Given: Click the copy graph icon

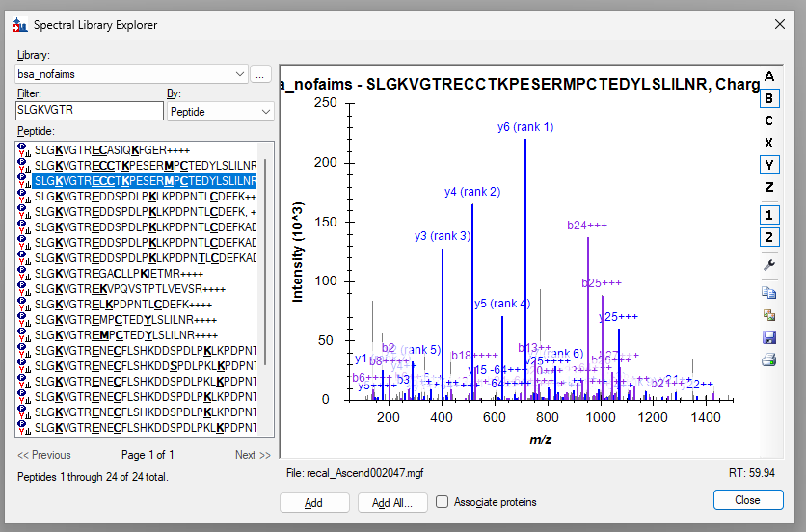Looking at the screenshot, I should pos(768,292).
